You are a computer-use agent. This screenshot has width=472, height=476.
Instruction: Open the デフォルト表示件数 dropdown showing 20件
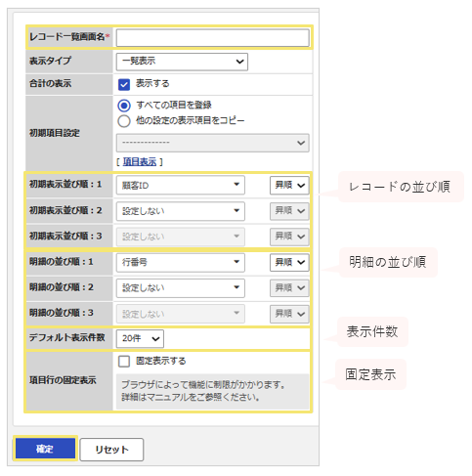[x=140, y=339]
